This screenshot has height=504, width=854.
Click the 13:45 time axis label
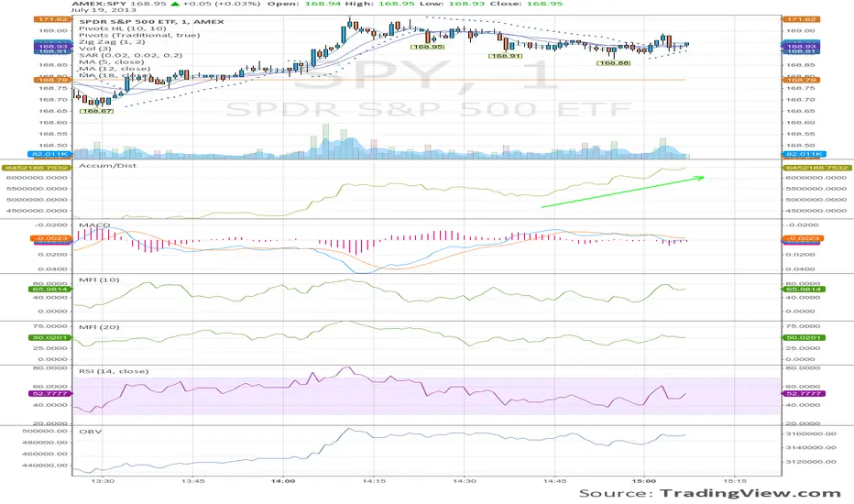pyautogui.click(x=192, y=481)
